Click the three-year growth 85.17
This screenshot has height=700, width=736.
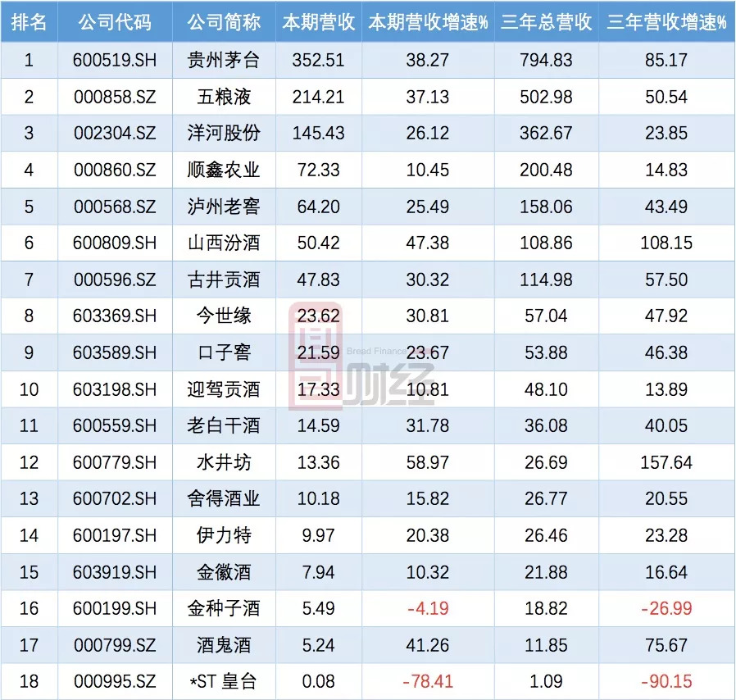(666, 60)
